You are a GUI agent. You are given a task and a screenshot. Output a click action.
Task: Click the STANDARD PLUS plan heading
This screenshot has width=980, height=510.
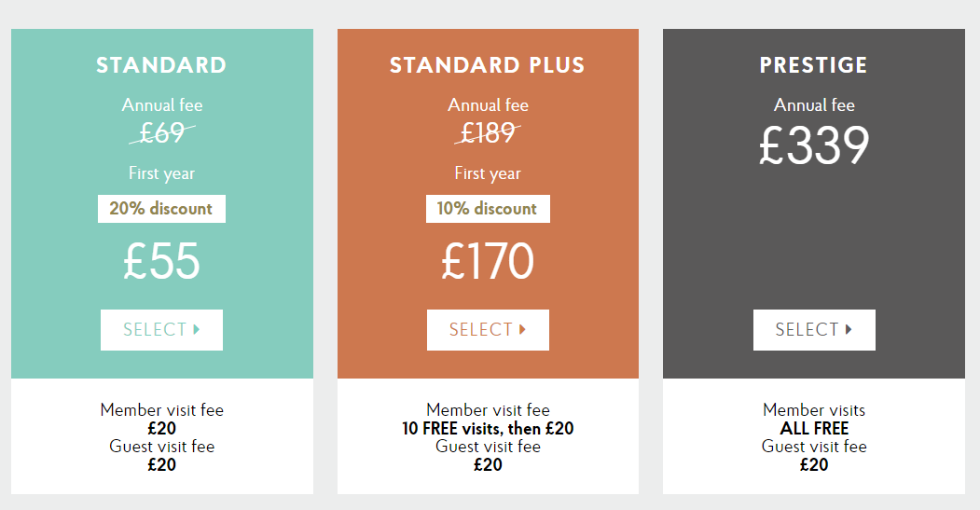coord(488,65)
